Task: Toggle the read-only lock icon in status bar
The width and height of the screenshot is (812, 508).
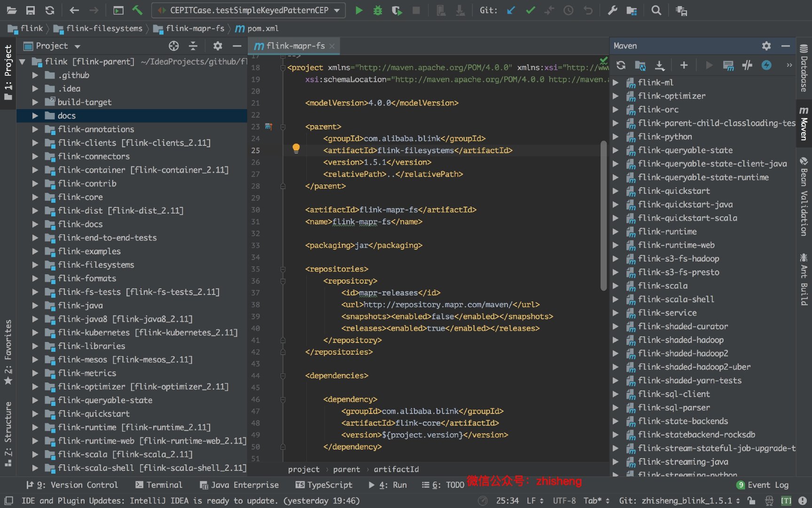Action: (752, 500)
